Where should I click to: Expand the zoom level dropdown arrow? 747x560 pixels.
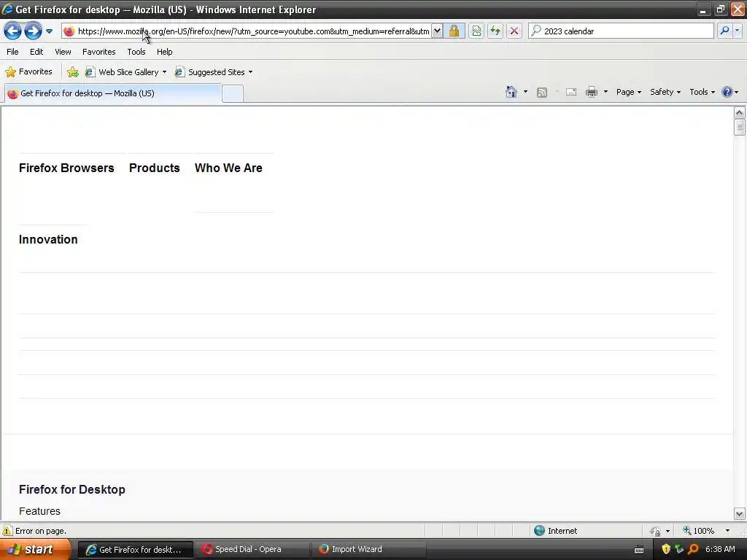[x=727, y=531]
